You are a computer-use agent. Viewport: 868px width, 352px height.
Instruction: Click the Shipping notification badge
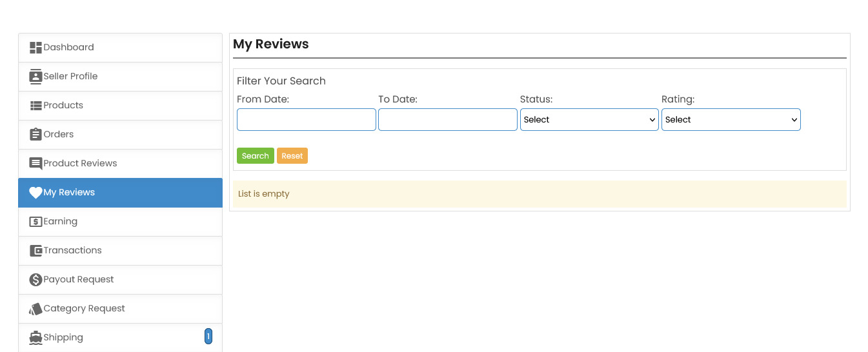coord(208,336)
